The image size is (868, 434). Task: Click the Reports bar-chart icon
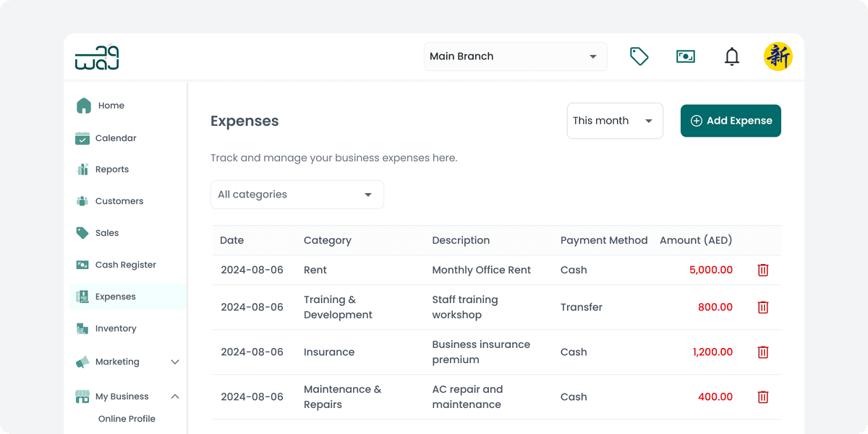pos(82,169)
